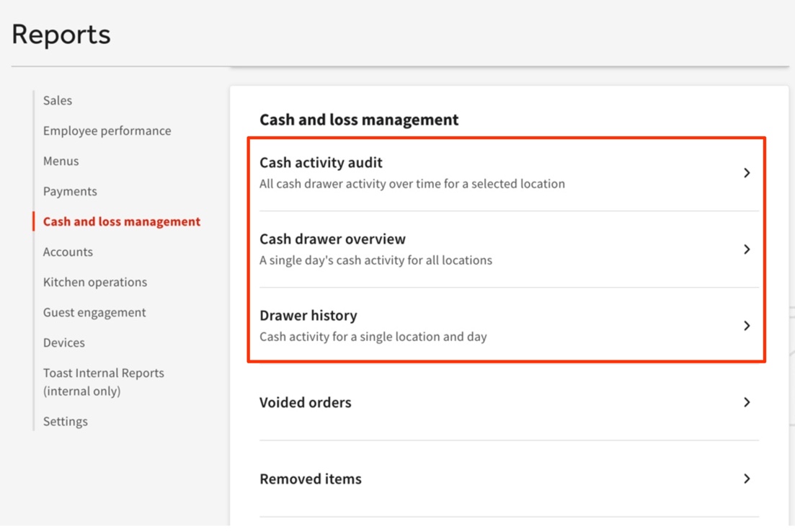This screenshot has width=795, height=532.
Task: Select the Menus report category
Action: pyautogui.click(x=61, y=161)
